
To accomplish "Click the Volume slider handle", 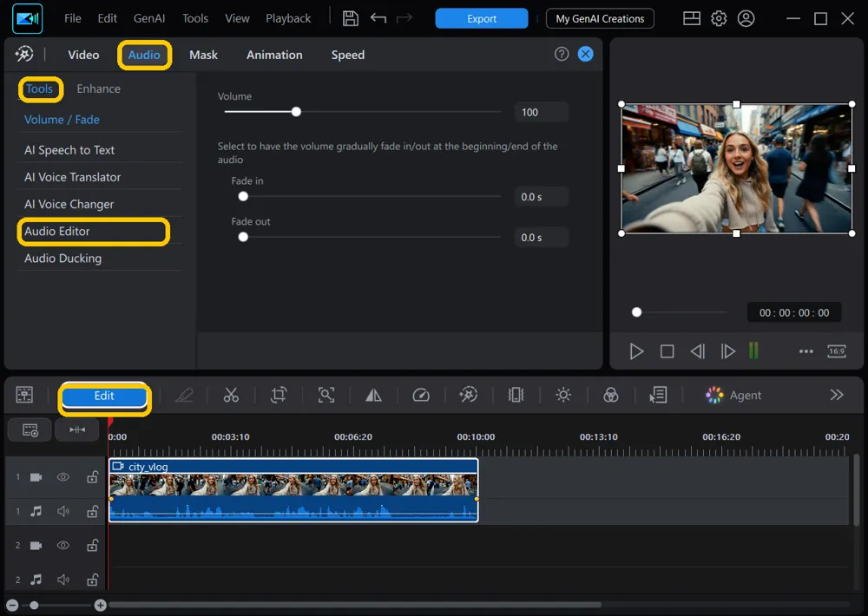I will (296, 112).
